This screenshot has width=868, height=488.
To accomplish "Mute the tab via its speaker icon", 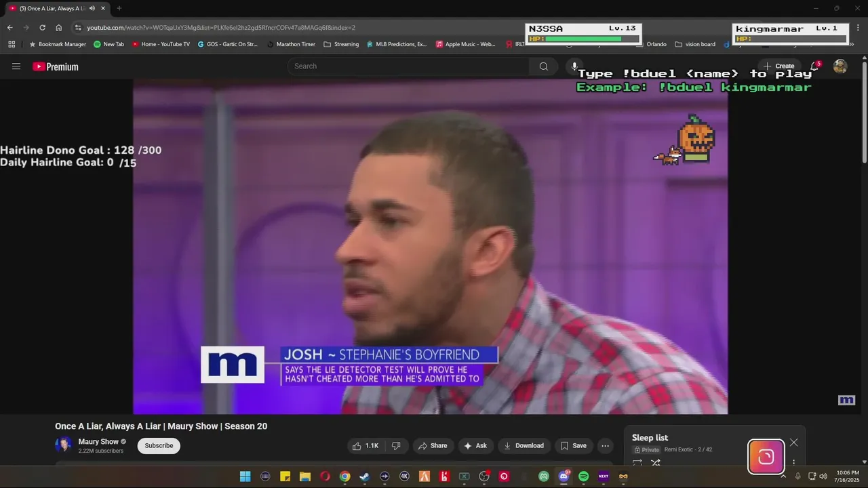I will coord(92,8).
